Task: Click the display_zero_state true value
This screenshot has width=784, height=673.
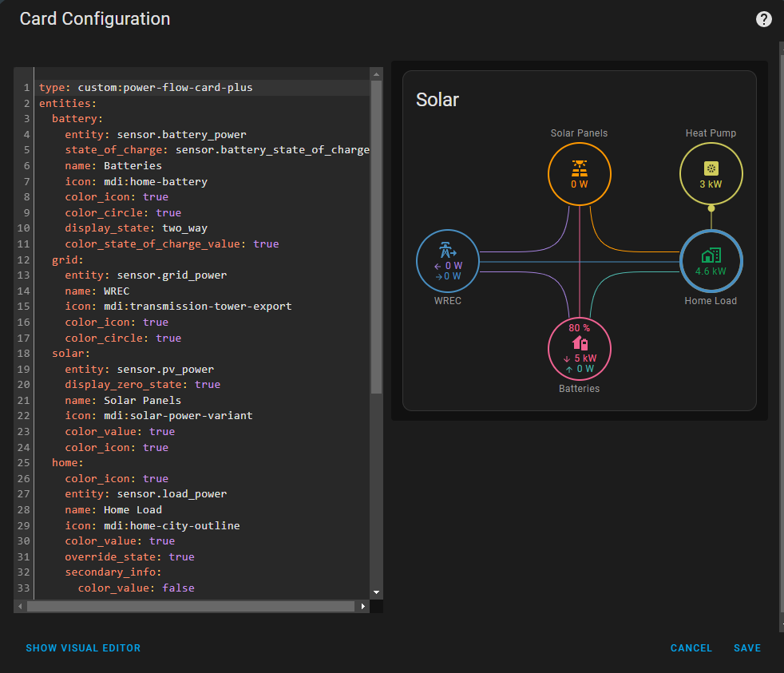Action: [207, 384]
